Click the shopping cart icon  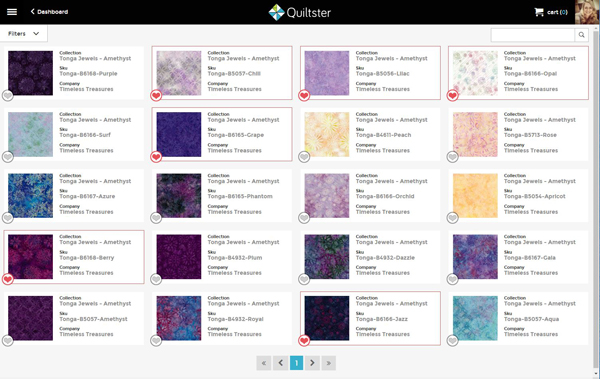pos(539,12)
